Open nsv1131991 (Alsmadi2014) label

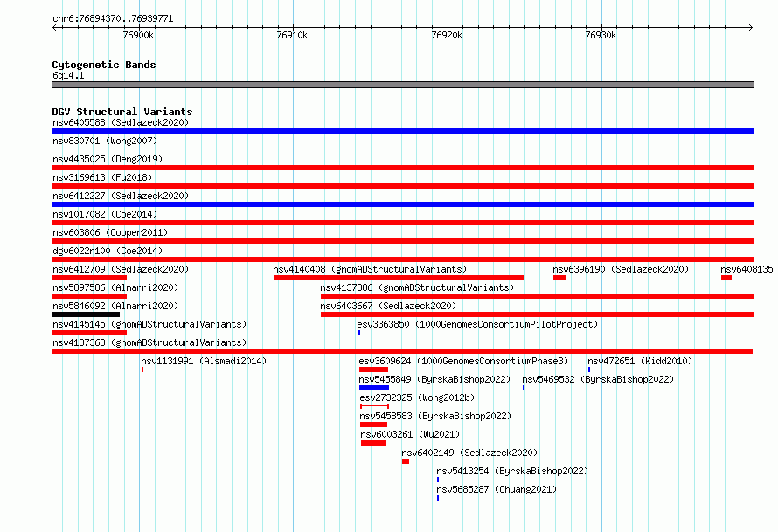[x=204, y=361]
